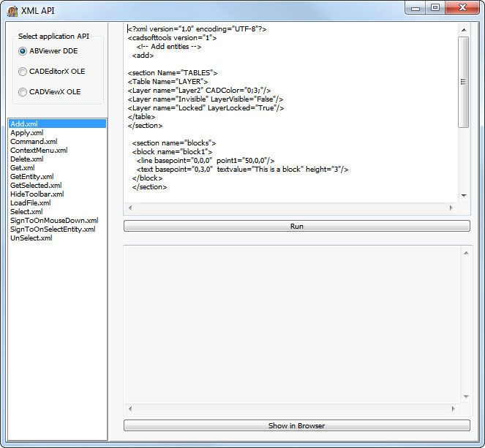
Task: Click the text basepoint="0,3,0" line
Action: click(243, 170)
